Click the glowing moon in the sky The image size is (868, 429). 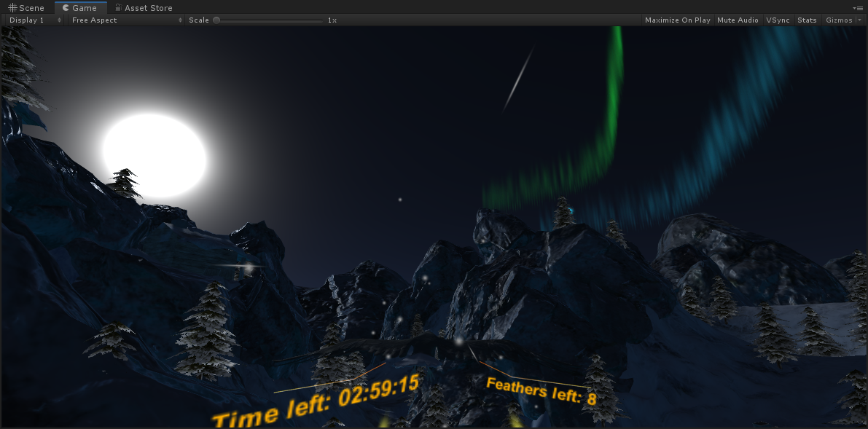click(155, 154)
